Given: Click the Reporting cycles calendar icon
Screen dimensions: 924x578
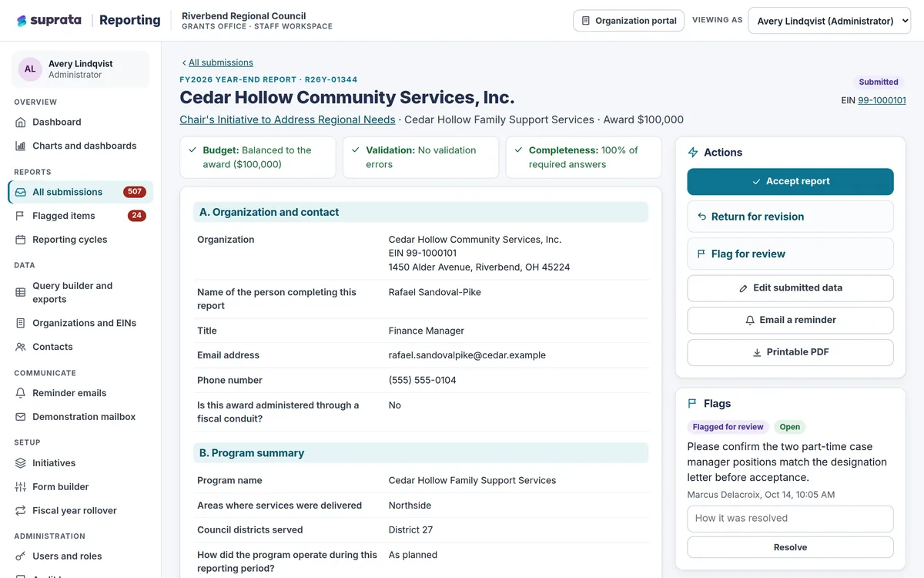Looking at the screenshot, I should click(21, 240).
